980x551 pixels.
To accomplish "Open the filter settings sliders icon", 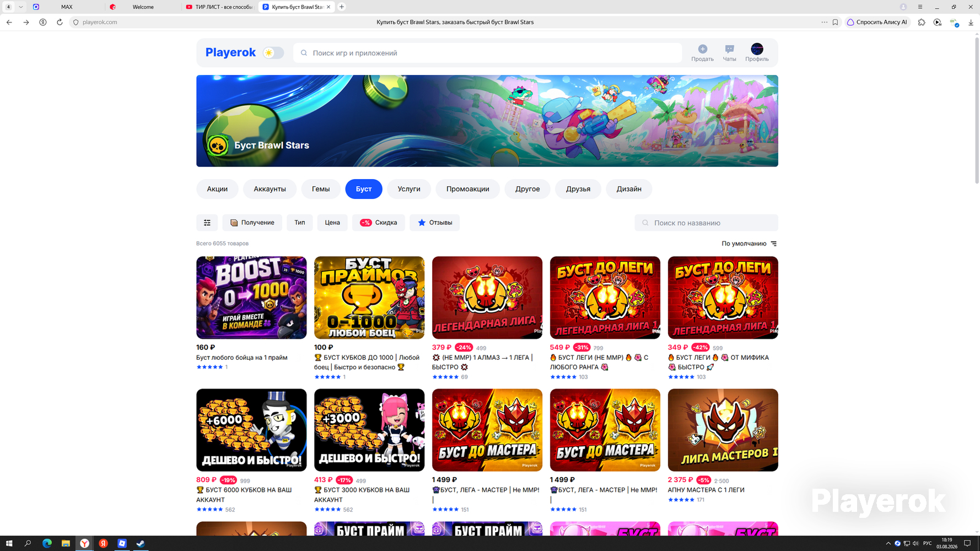I will [x=207, y=223].
